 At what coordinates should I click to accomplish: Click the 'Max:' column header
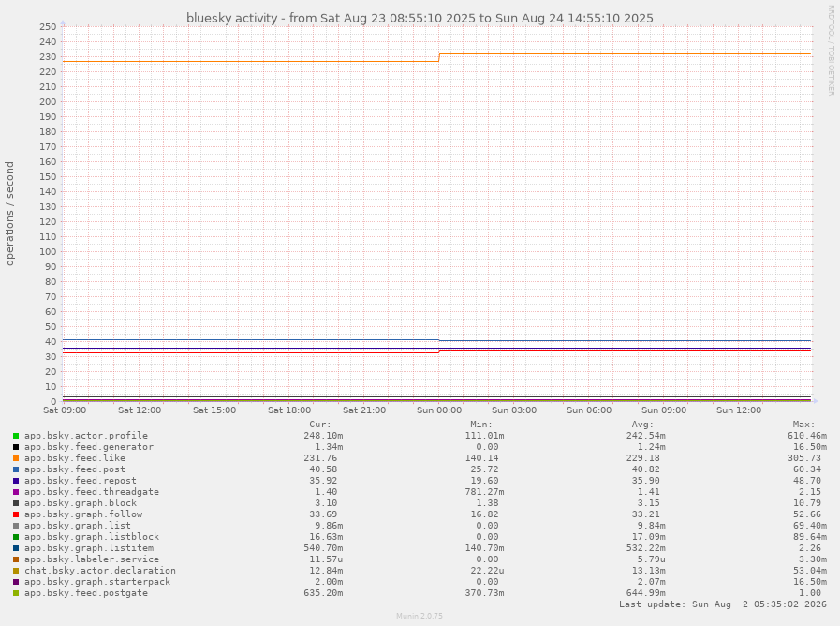(804, 425)
